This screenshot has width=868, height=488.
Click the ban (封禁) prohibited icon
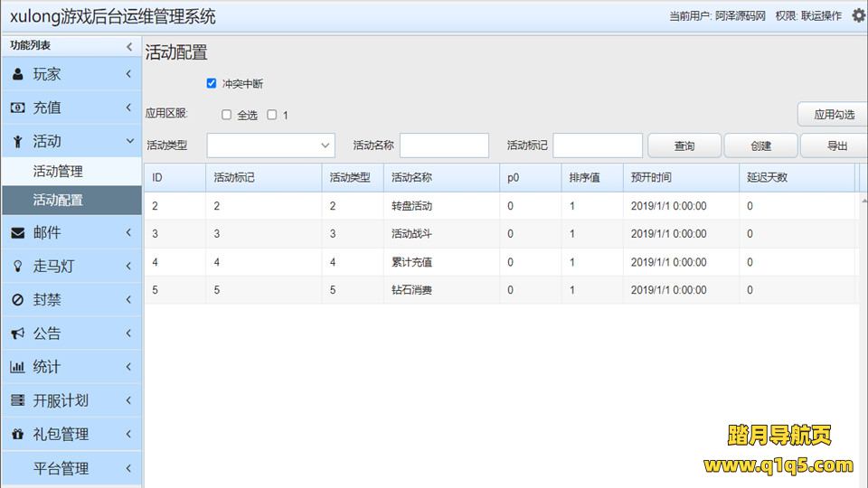click(x=18, y=300)
